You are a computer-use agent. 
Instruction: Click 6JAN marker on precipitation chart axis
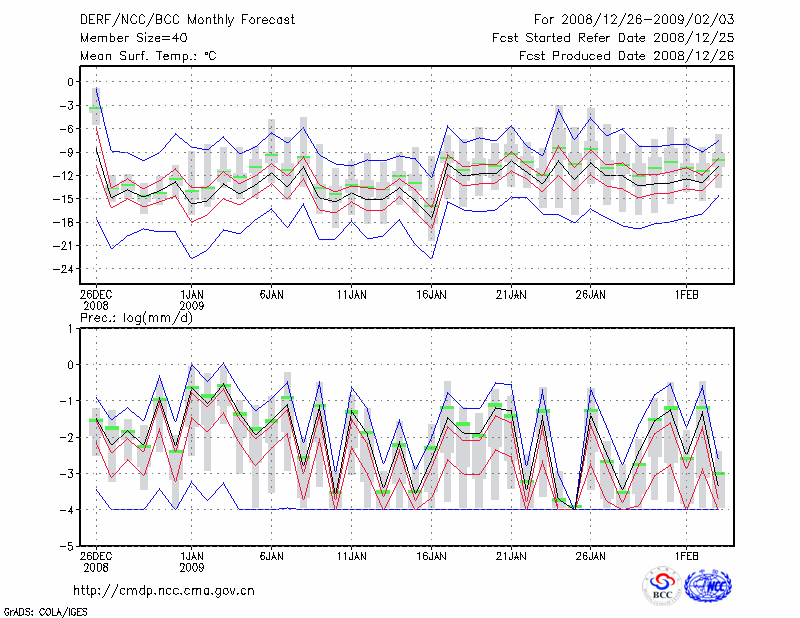tap(271, 554)
